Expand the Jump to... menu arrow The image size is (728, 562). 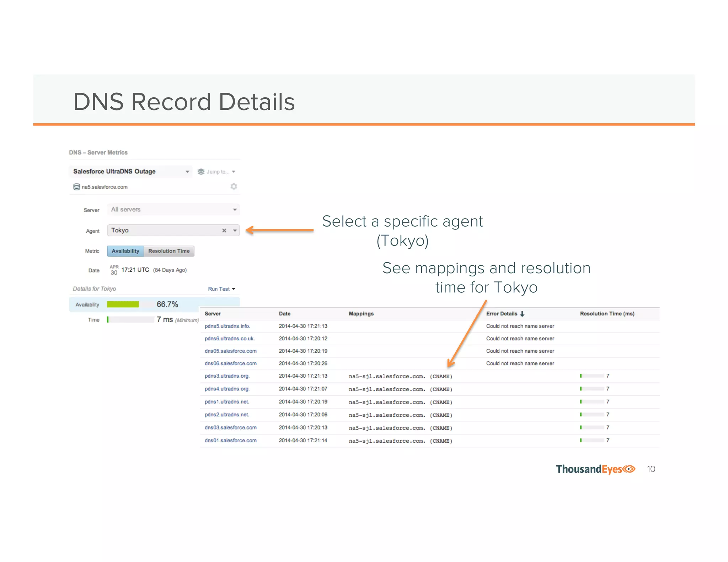234,172
